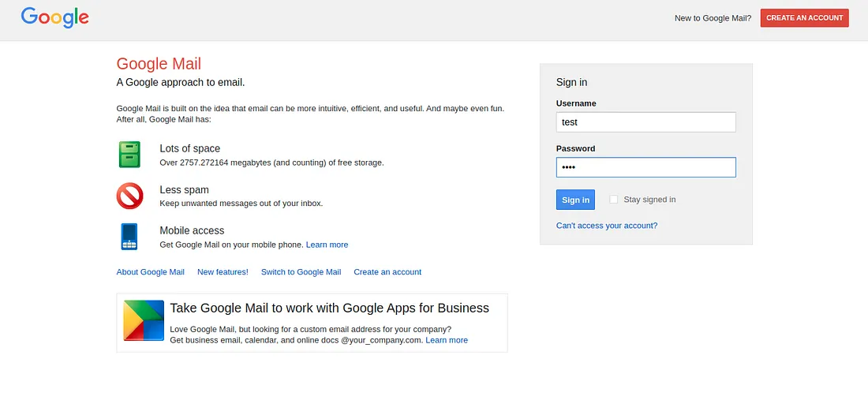The image size is (868, 400).
Task: Click the Google logo
Action: pyautogui.click(x=54, y=17)
